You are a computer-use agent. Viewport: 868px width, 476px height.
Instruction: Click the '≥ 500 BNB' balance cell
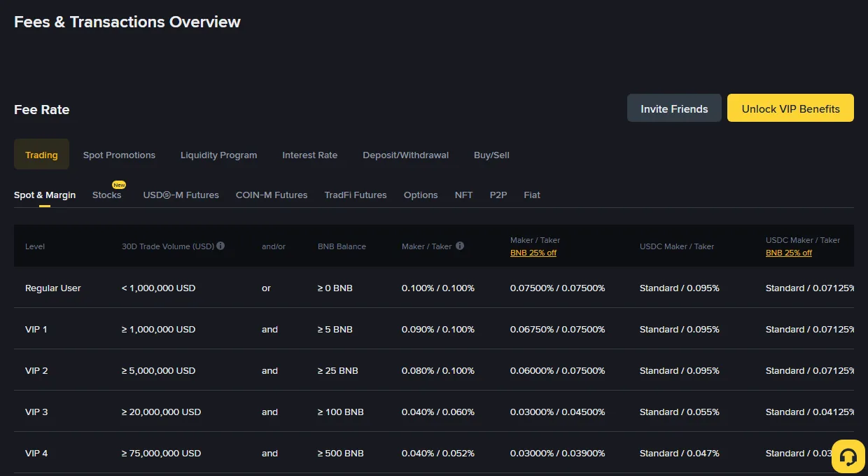pyautogui.click(x=341, y=453)
